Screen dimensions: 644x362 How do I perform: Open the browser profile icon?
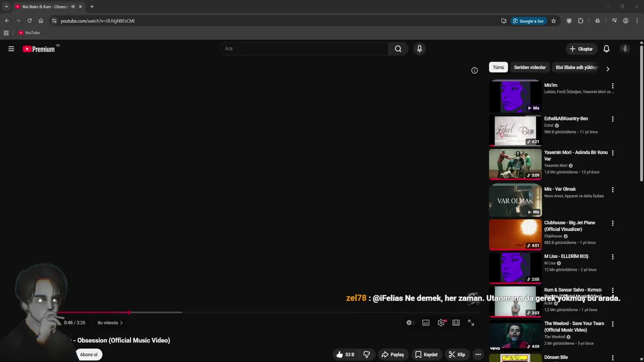tap(626, 21)
